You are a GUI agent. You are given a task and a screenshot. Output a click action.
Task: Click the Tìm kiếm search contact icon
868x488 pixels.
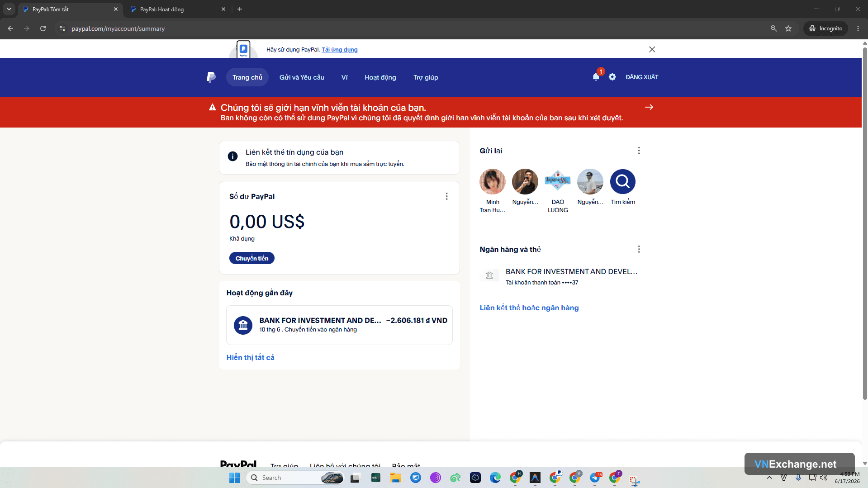623,182
